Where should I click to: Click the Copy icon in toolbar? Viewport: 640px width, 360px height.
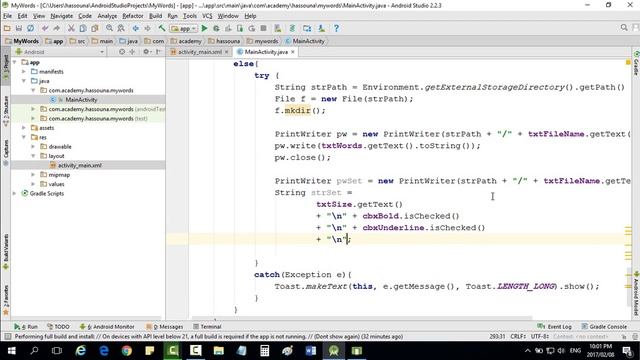[x=83, y=28]
